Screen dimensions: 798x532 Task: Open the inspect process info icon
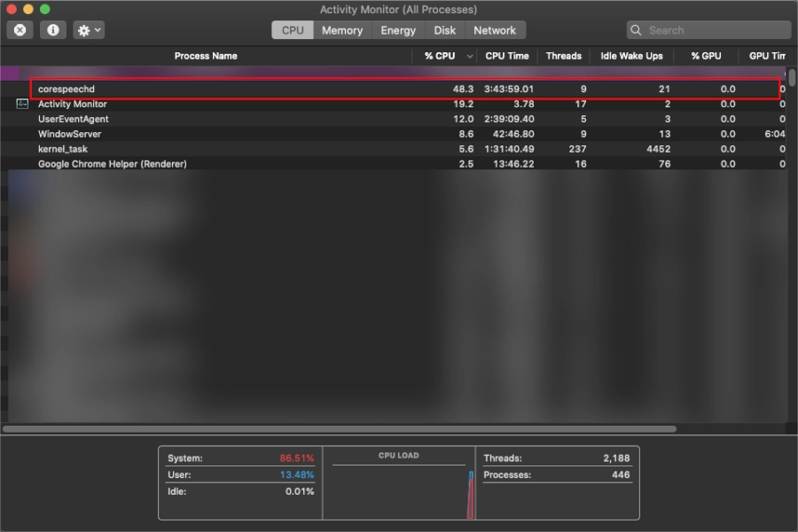click(51, 29)
